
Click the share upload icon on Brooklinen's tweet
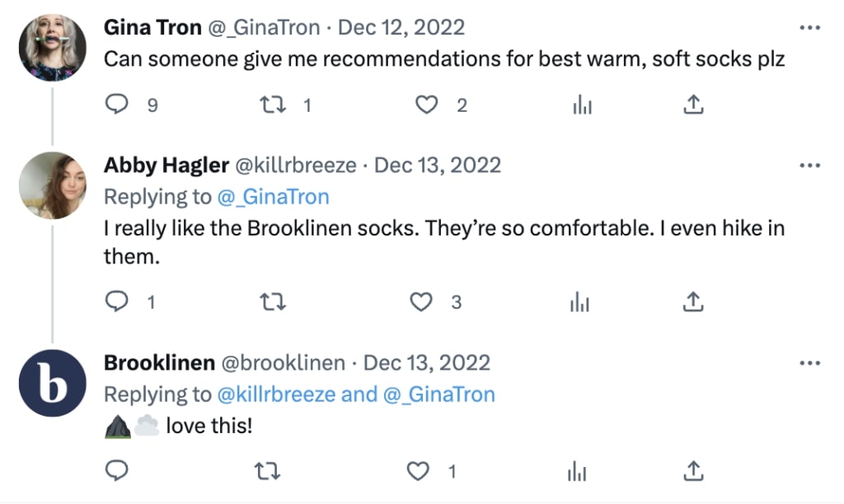[693, 470]
